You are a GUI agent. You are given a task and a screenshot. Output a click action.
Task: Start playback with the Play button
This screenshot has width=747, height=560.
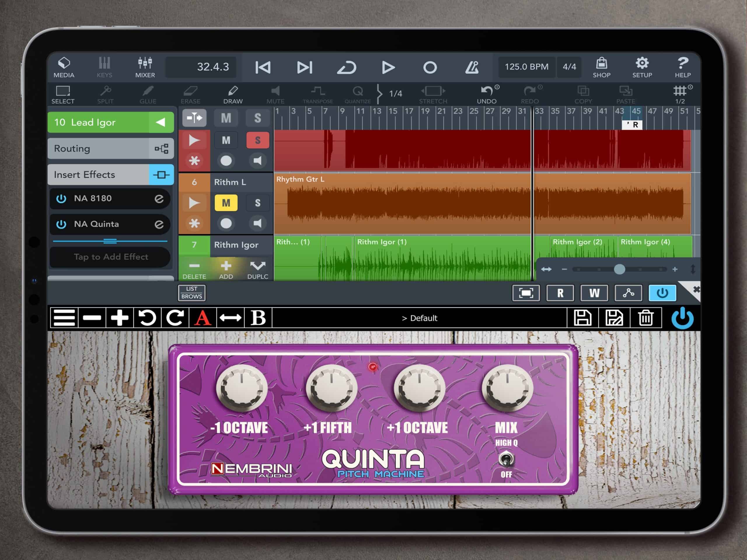(x=388, y=67)
